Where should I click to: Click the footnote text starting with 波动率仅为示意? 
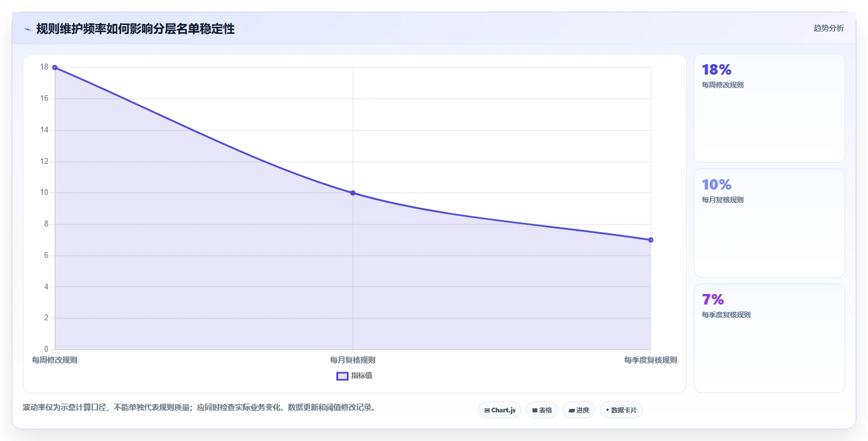tap(201, 407)
